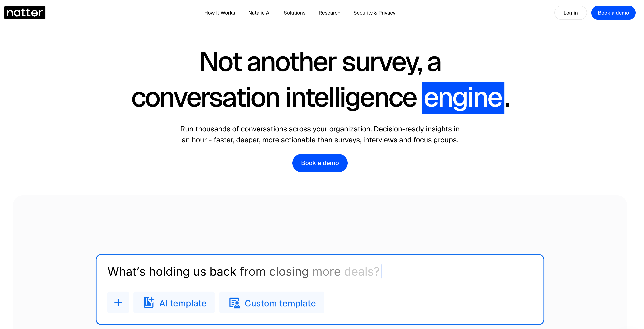Viewport: 644px width, 329px height.
Task: Choose the Custom template text label
Action: coord(280,303)
